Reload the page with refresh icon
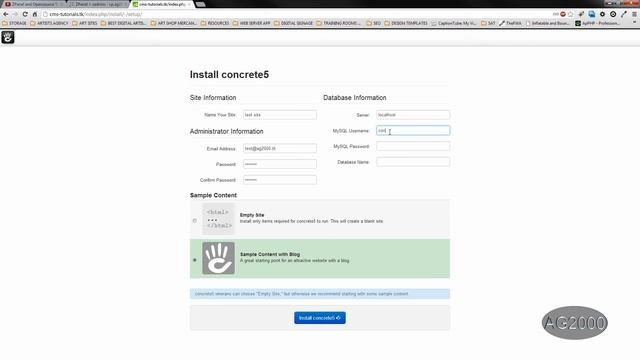Image resolution: width=640 pixels, height=360 pixels. tap(25, 14)
